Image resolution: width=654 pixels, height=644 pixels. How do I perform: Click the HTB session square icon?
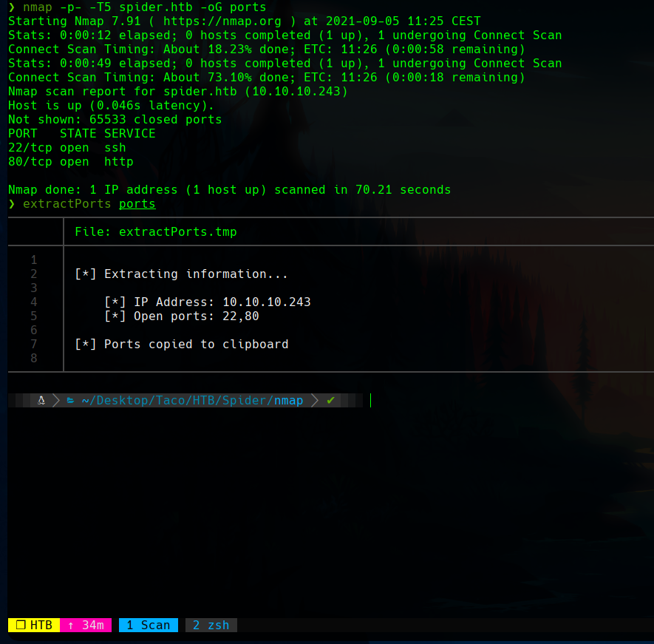(x=21, y=625)
